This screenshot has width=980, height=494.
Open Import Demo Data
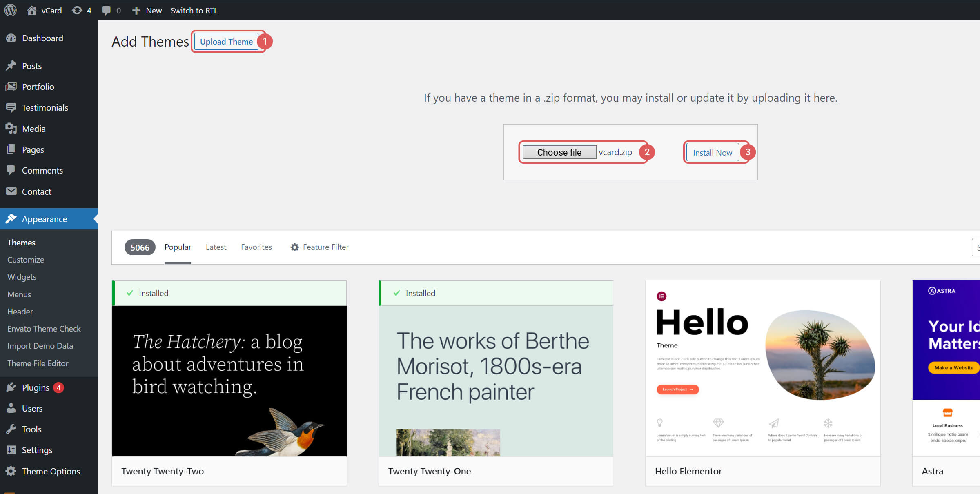click(40, 346)
